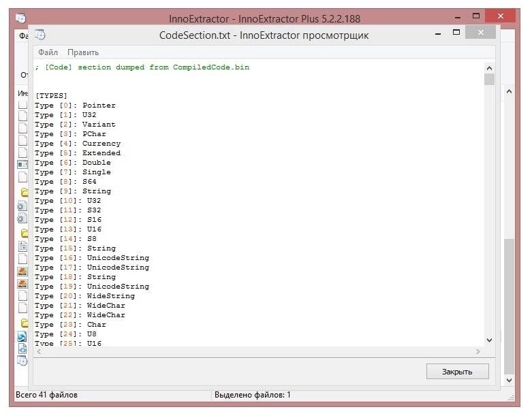This screenshot has height=420, width=532.
Task: Click the line 'Type [20]: WideString'
Action: [x=84, y=295]
